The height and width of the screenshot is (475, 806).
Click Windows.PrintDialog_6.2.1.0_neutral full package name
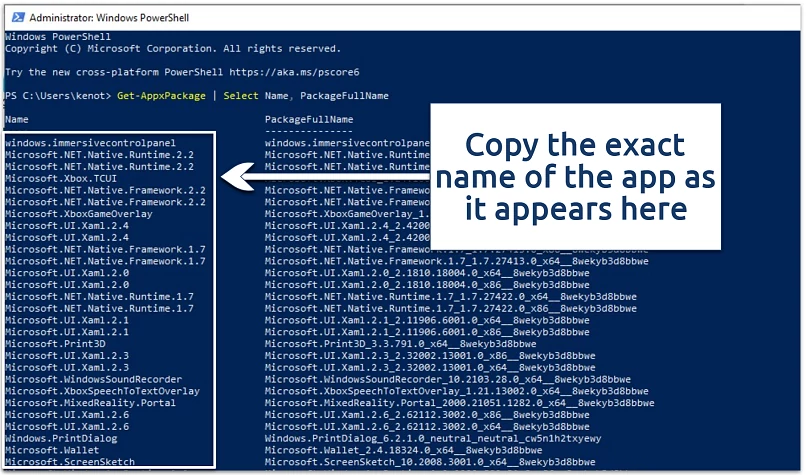433,439
